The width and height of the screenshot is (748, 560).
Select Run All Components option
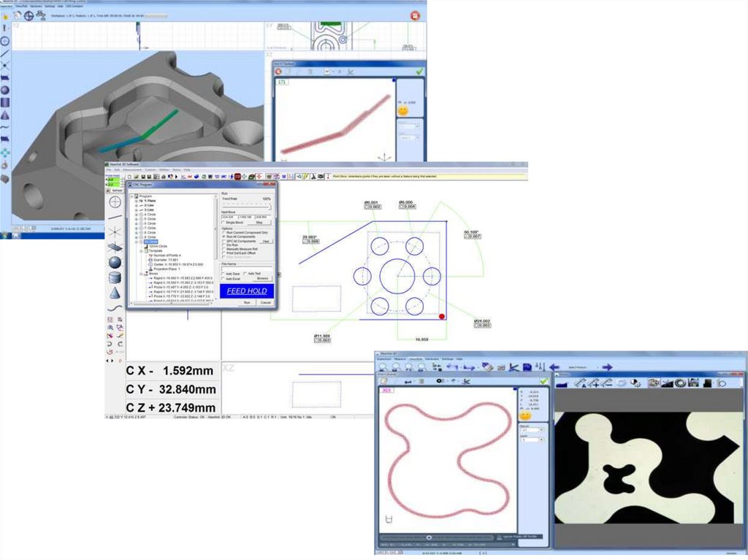(x=224, y=237)
